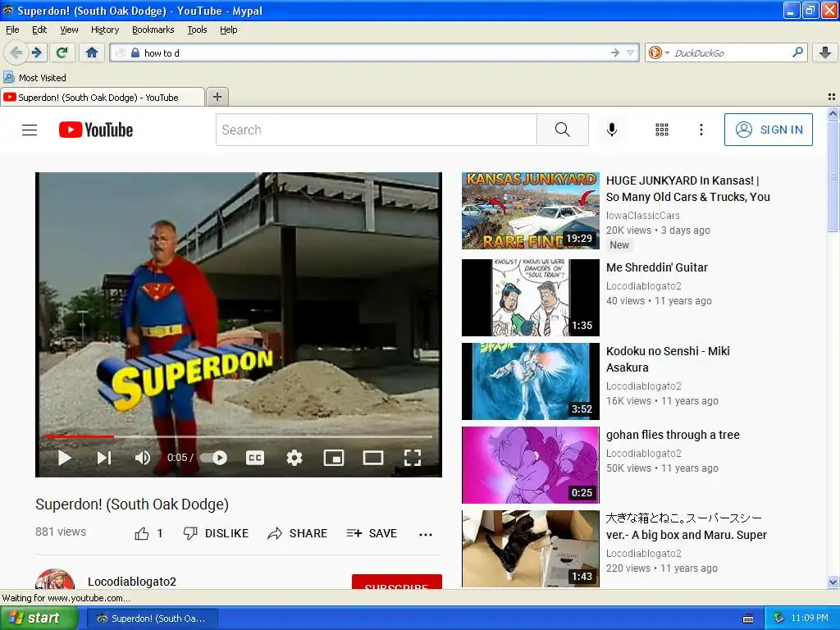Click the SIGN IN button
The height and width of the screenshot is (630, 840).
tap(768, 130)
